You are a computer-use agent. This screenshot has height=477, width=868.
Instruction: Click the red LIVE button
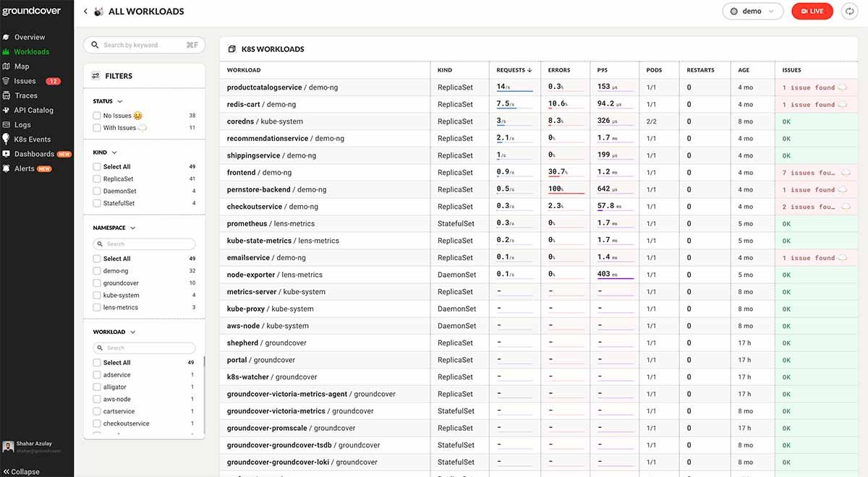(x=812, y=12)
